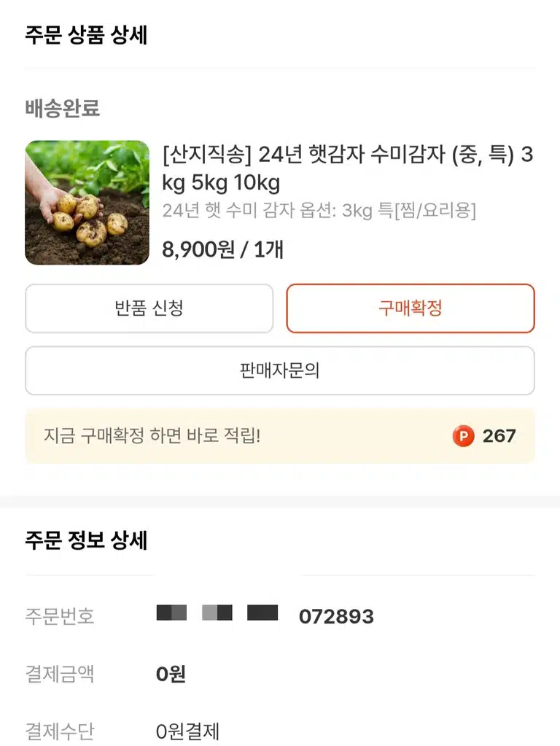This screenshot has height=746, width=560.
Task: Select the 0원 payment amount value
Action: [171, 674]
